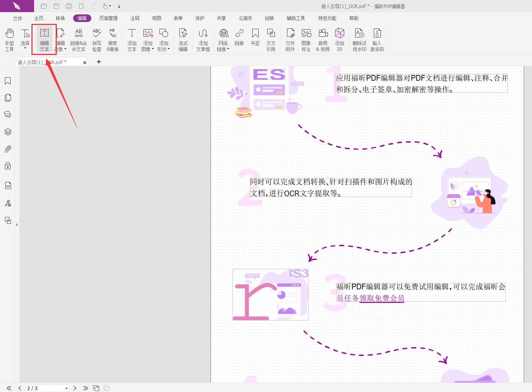Click the 编辑文本 (Edit Text) tool
The width and height of the screenshot is (532, 392).
pos(44,39)
